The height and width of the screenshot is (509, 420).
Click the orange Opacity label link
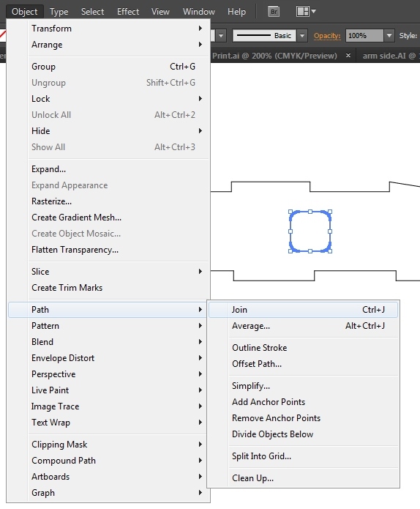pyautogui.click(x=327, y=36)
